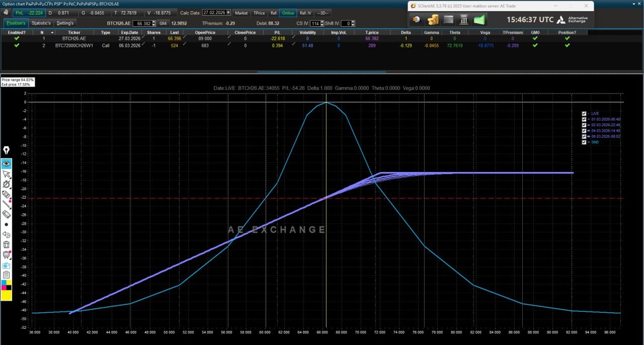Toggle Position? checkmark in row 2
This screenshot has width=644, height=345.
pos(567,45)
